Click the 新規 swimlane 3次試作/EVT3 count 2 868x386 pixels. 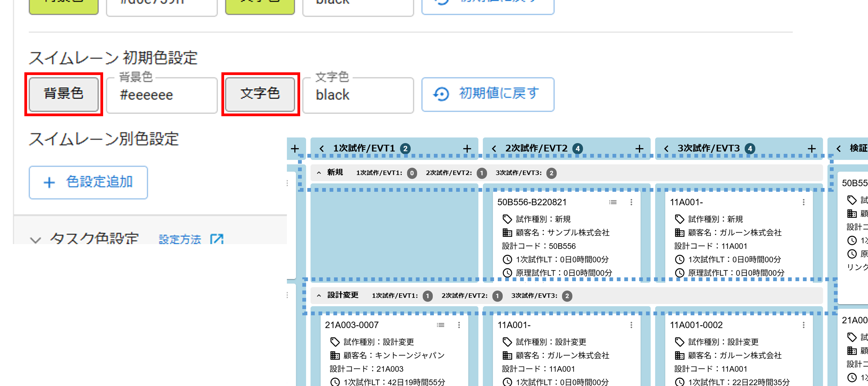click(x=552, y=173)
